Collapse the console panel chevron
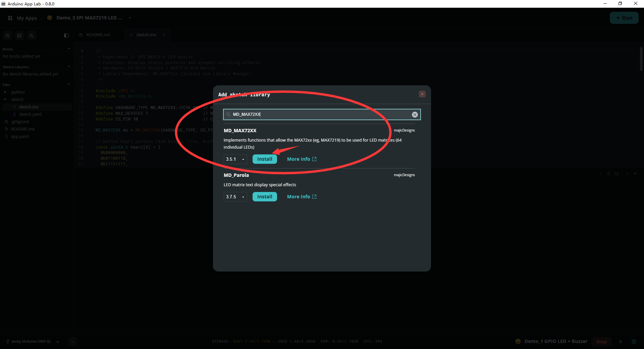The width and height of the screenshot is (644, 349). [x=627, y=173]
